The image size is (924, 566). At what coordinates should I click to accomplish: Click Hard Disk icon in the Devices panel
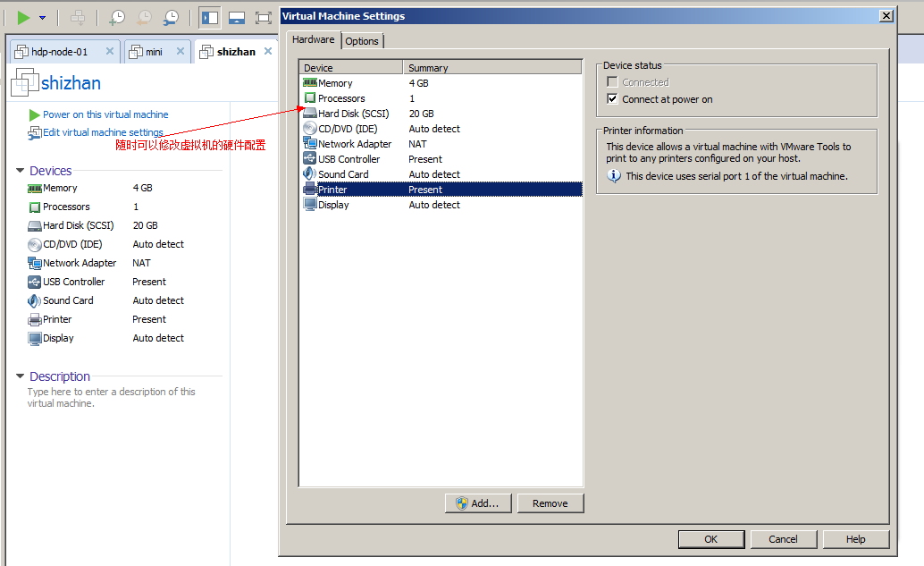[35, 226]
